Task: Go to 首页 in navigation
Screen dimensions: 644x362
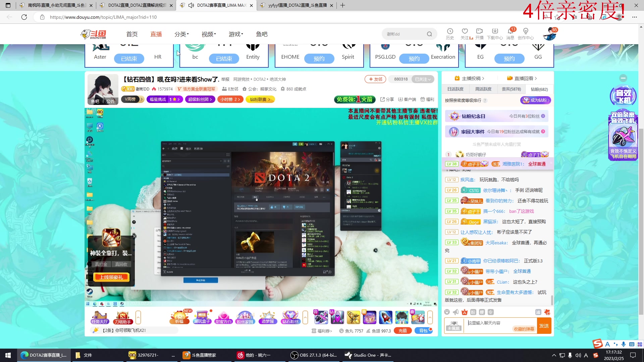Action: [x=132, y=34]
